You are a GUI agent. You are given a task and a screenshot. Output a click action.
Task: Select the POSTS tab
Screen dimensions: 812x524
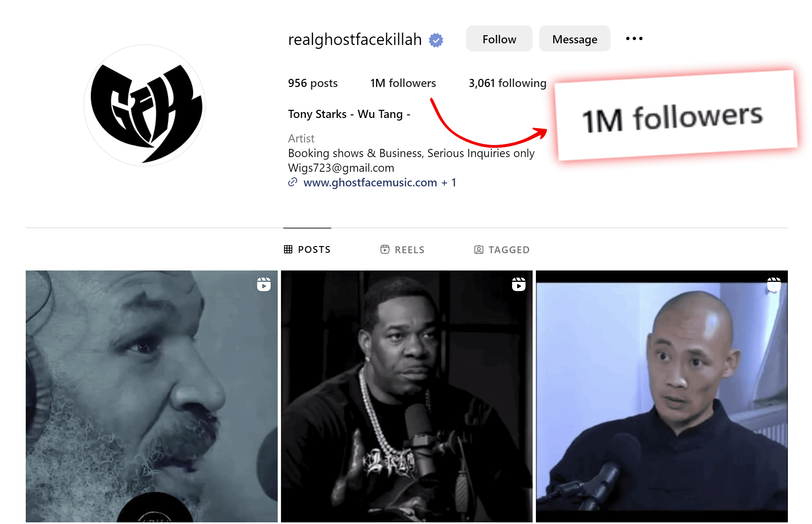pos(307,249)
